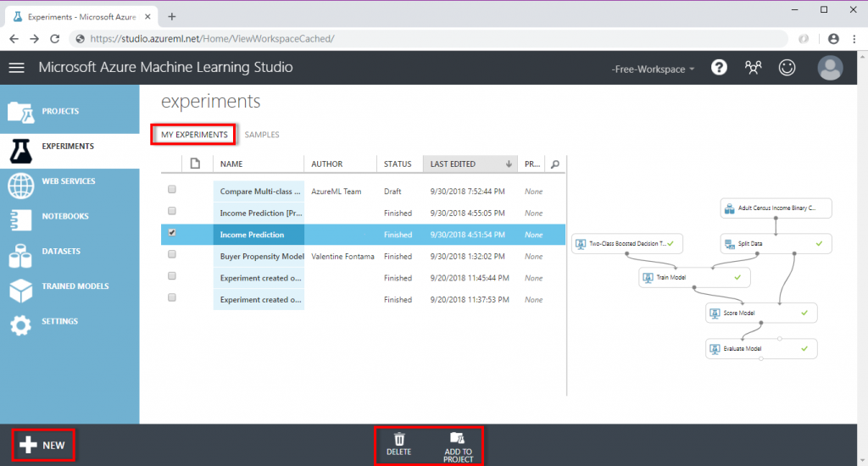Click the search magnifier in table header
This screenshot has height=466, width=868.
pos(554,164)
